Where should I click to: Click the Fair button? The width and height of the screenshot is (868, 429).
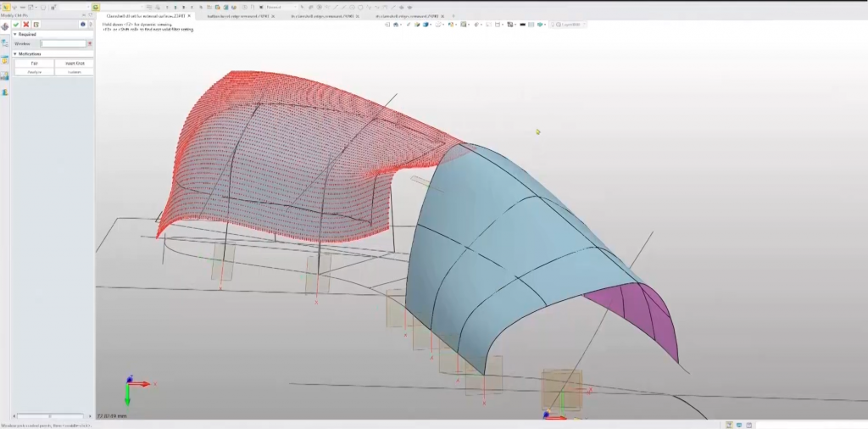[35, 64]
